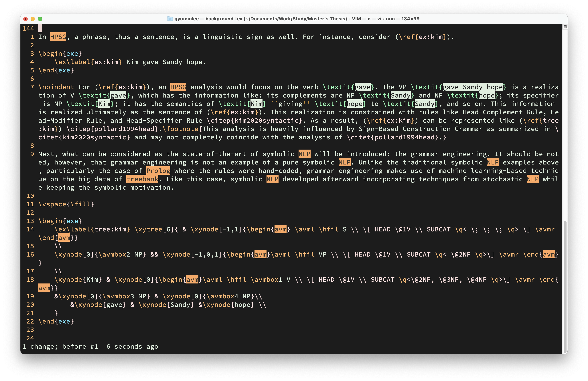
Task: Click the block cursor on line 144
Action: click(40, 28)
